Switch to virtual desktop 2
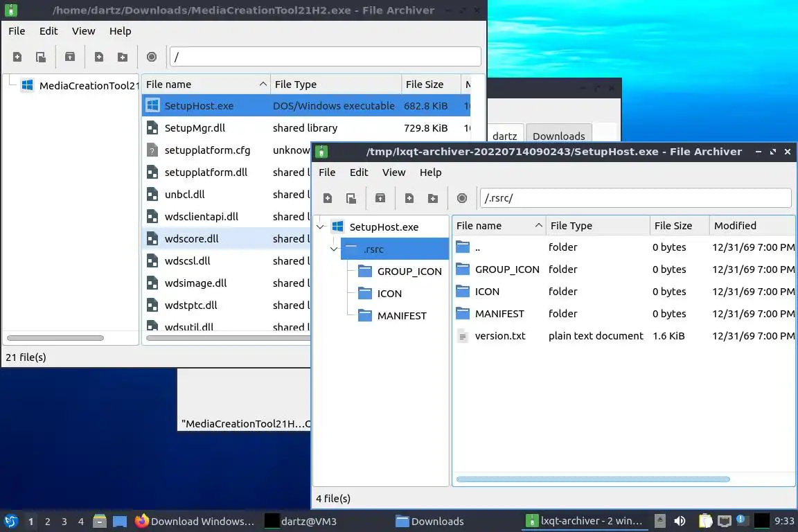The width and height of the screenshot is (798, 532). pos(47,522)
